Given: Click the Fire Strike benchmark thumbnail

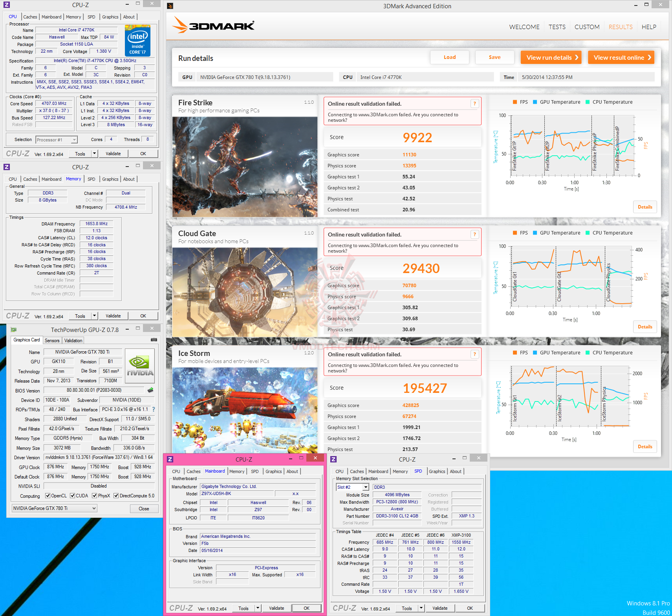Looking at the screenshot, I should tap(245, 167).
